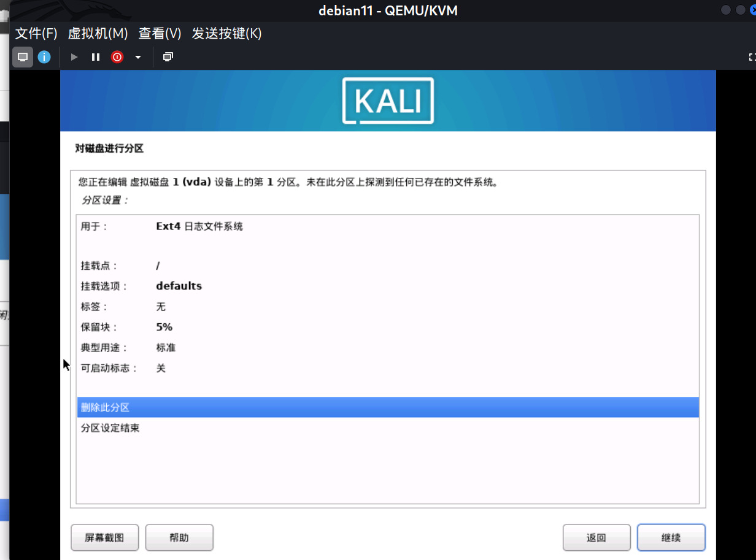Select the 可启动标志 关 row
The image size is (756, 560).
tap(388, 368)
